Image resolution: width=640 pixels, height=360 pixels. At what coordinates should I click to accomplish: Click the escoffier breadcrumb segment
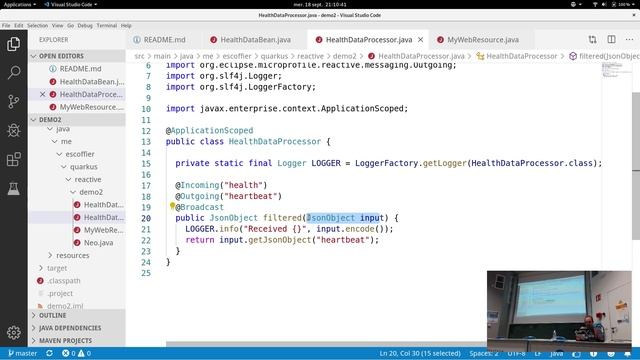coord(237,56)
